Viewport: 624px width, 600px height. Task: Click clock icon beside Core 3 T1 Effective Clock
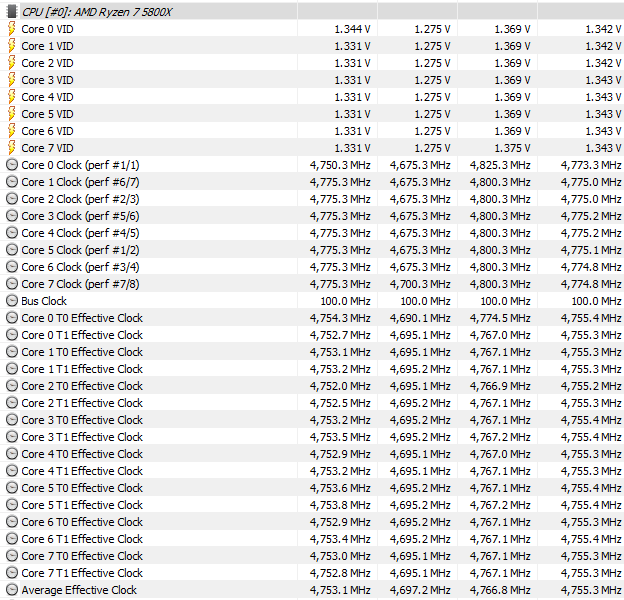tap(12, 436)
